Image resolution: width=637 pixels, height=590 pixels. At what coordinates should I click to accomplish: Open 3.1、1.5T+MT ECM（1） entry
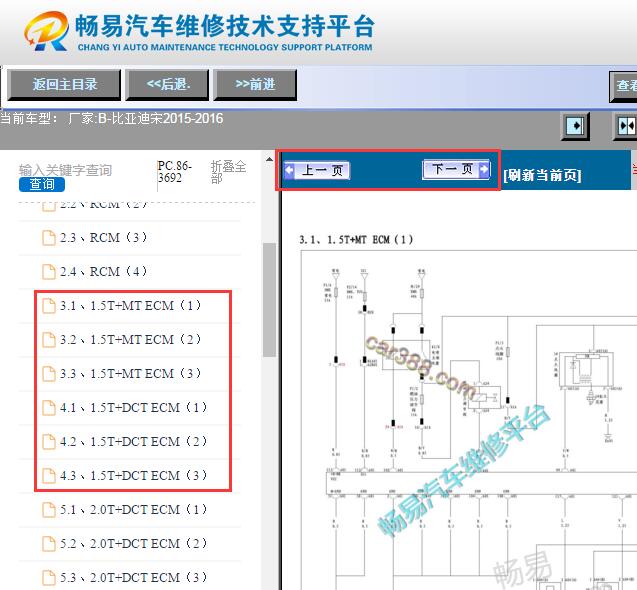130,306
